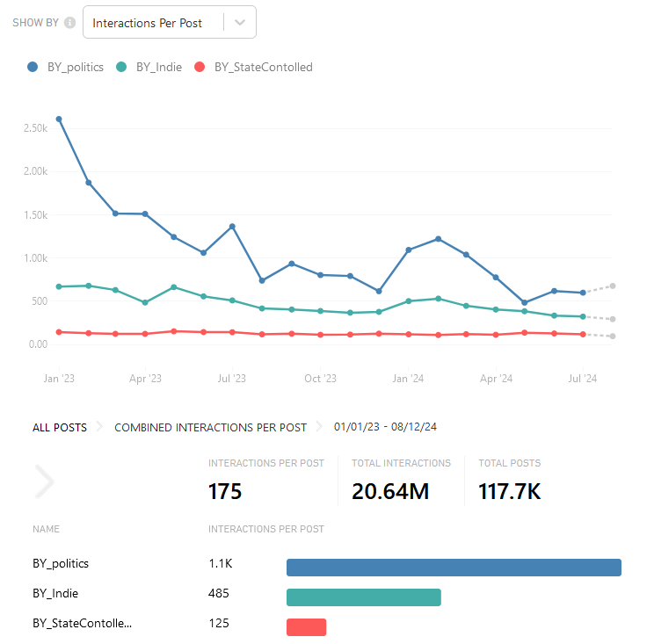Image resolution: width=654 pixels, height=644 pixels.
Task: Click the info icon beside Show By
Action: [x=70, y=23]
